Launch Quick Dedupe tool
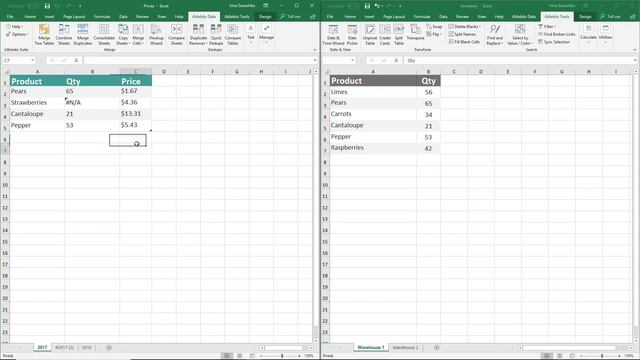The image size is (640, 360). point(216,34)
